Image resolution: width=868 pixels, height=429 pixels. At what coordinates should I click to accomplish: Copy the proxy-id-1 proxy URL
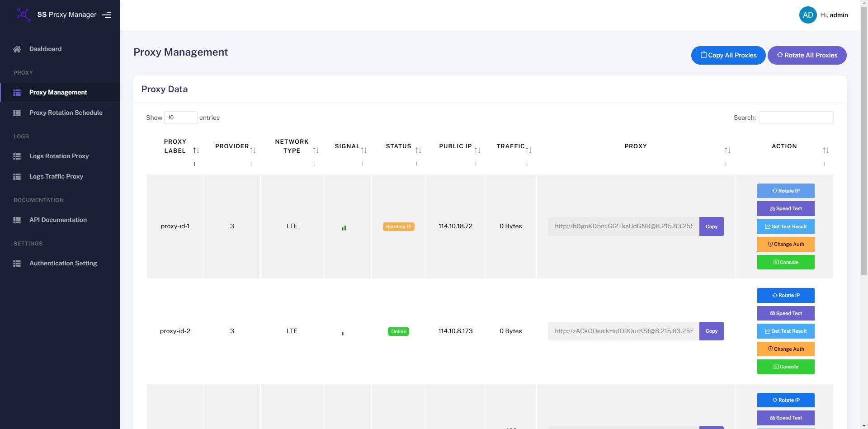pos(711,226)
